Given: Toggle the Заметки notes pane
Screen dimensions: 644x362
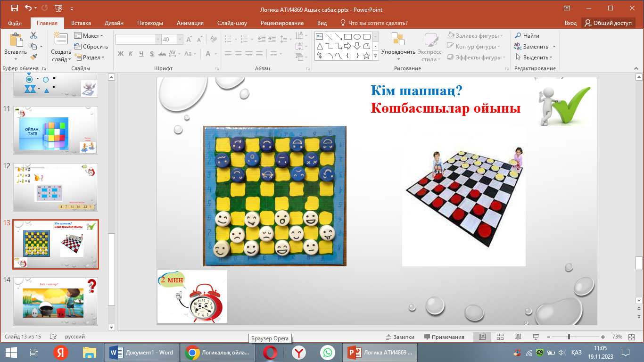Looking at the screenshot, I should point(400,337).
